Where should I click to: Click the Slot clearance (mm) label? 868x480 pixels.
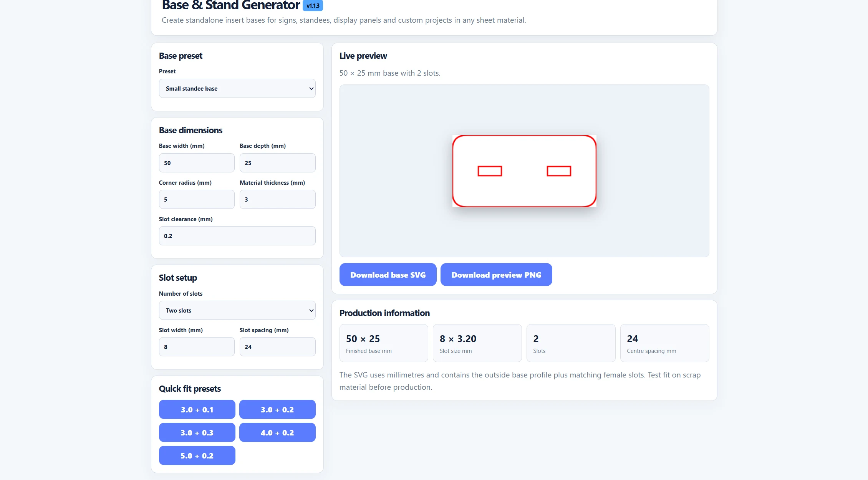pos(186,219)
